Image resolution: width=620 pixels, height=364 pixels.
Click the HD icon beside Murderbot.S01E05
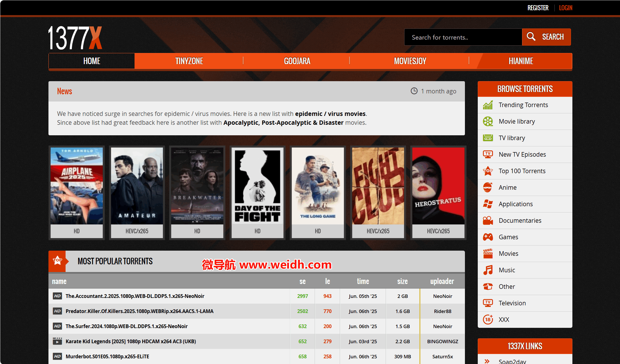57,357
